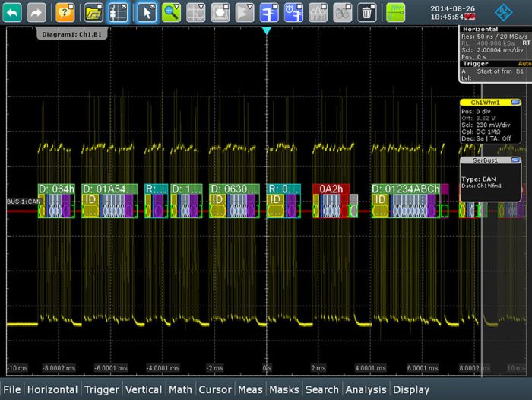
Task: Open the Cursor menu
Action: pos(215,389)
